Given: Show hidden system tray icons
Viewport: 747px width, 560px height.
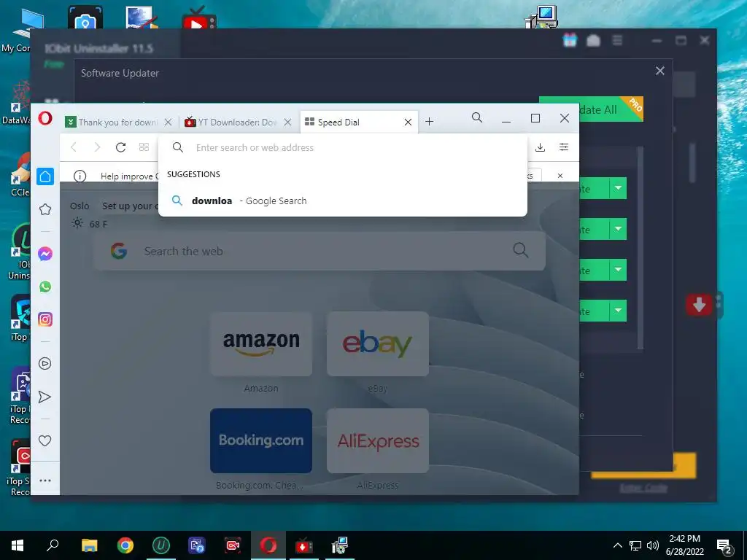Looking at the screenshot, I should (x=617, y=545).
